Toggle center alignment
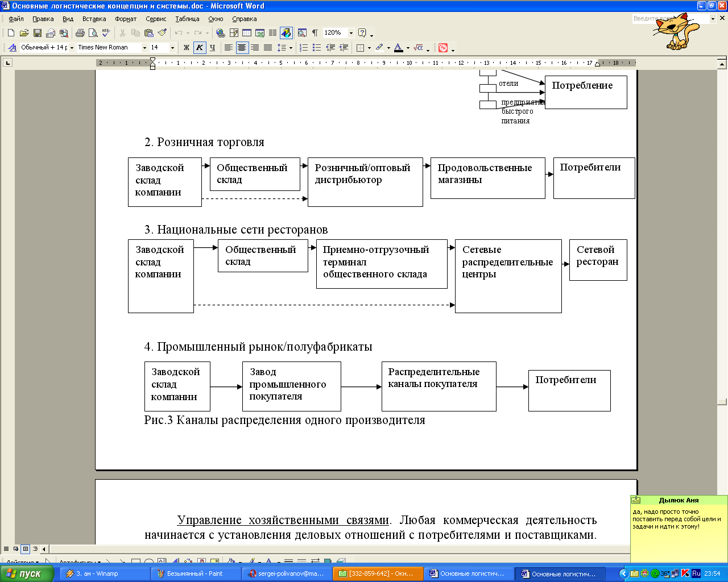Screen dimensions: 728x582 point(242,48)
